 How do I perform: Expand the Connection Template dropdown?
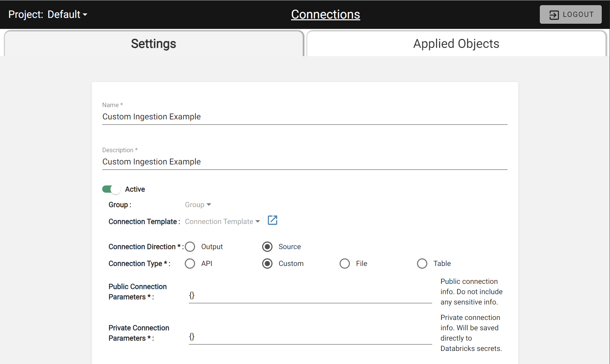pos(222,222)
